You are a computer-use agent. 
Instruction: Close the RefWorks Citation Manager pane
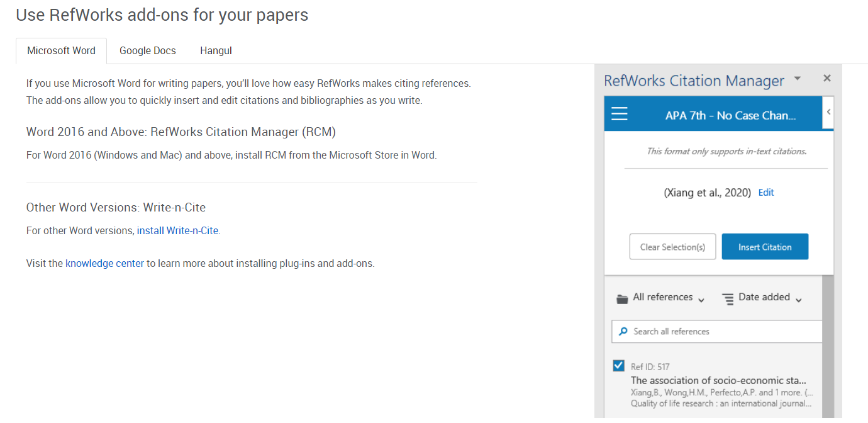(827, 78)
